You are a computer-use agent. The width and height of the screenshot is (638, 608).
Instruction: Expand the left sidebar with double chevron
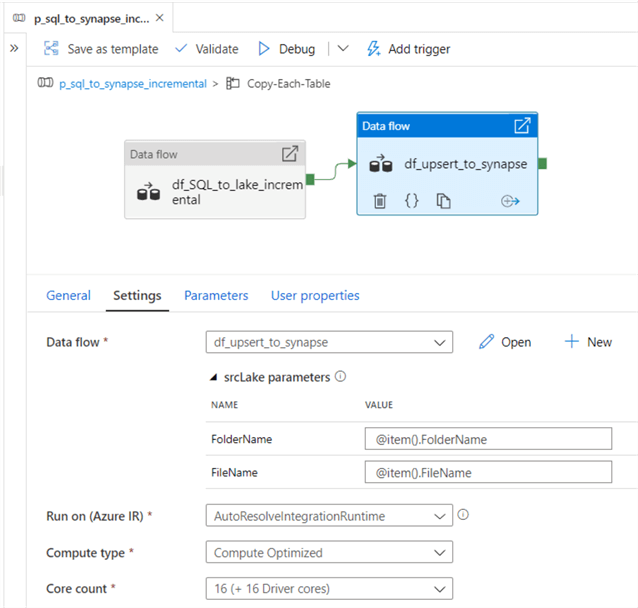click(x=14, y=48)
